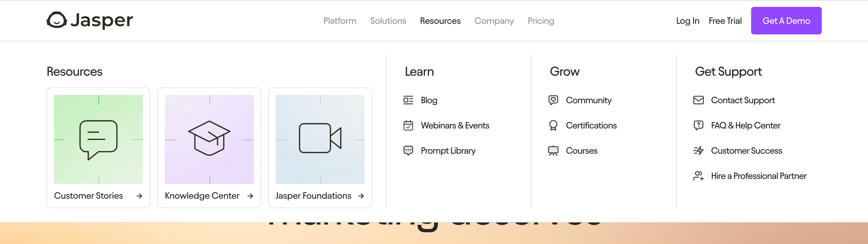
Task: Click the Prompt Library chat bubble icon
Action: 408,151
